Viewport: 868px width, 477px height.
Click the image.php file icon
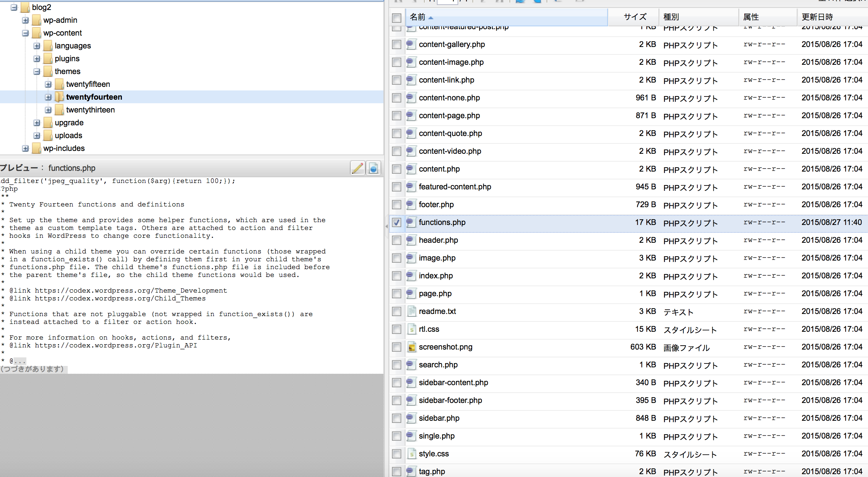coord(411,258)
